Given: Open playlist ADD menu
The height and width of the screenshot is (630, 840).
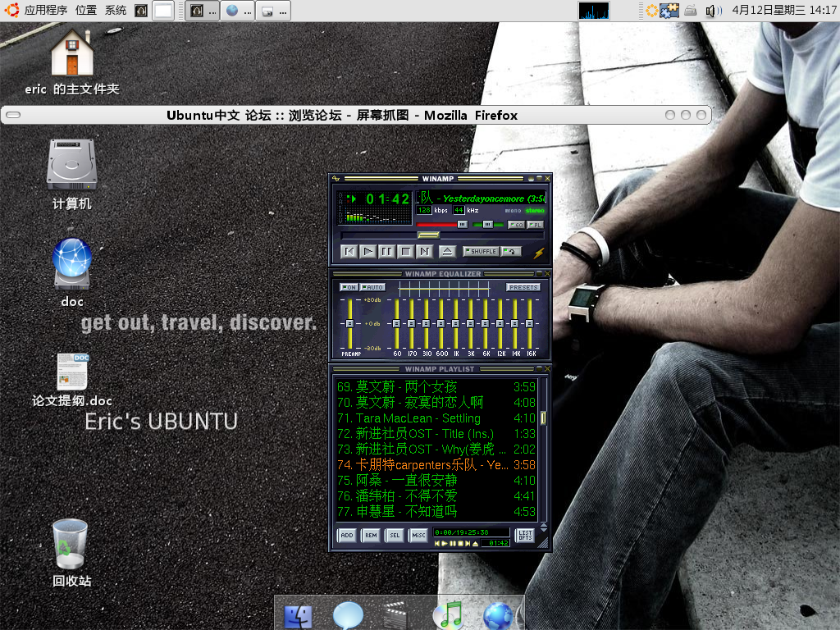Looking at the screenshot, I should click(x=347, y=535).
